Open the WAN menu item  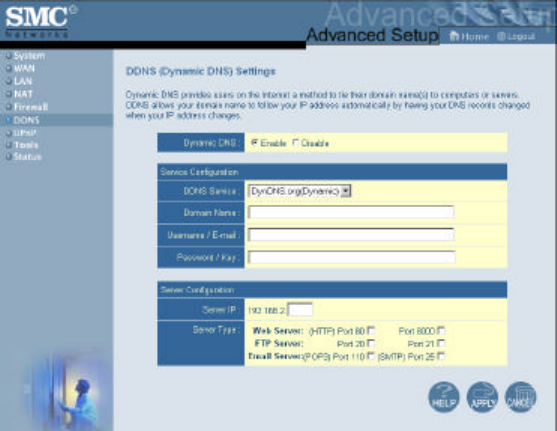coord(24,69)
